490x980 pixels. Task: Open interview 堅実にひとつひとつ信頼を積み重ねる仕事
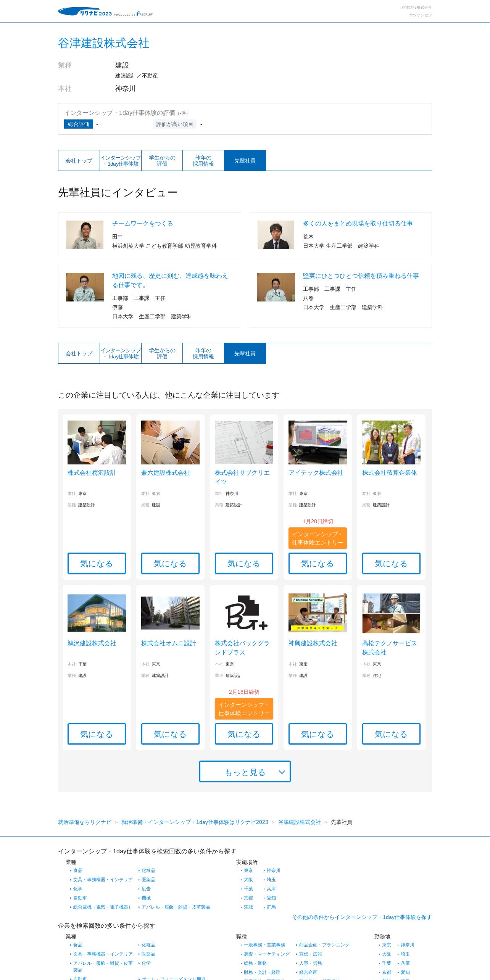(x=361, y=276)
